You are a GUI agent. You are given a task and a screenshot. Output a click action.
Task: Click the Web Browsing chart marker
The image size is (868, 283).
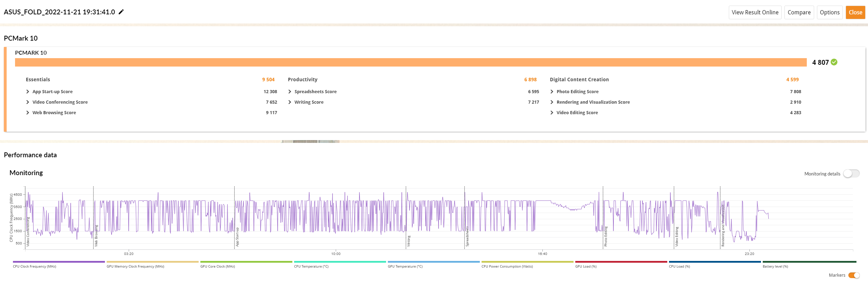pyautogui.click(x=96, y=236)
